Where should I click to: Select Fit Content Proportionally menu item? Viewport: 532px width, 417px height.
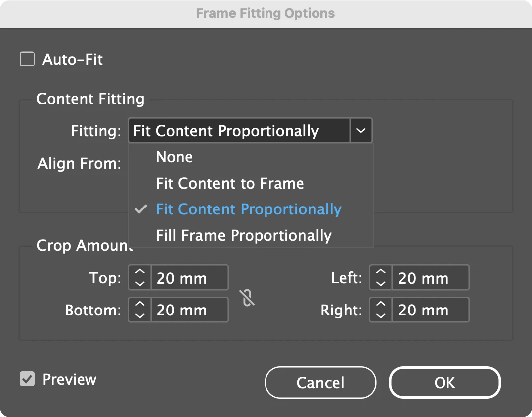point(249,209)
